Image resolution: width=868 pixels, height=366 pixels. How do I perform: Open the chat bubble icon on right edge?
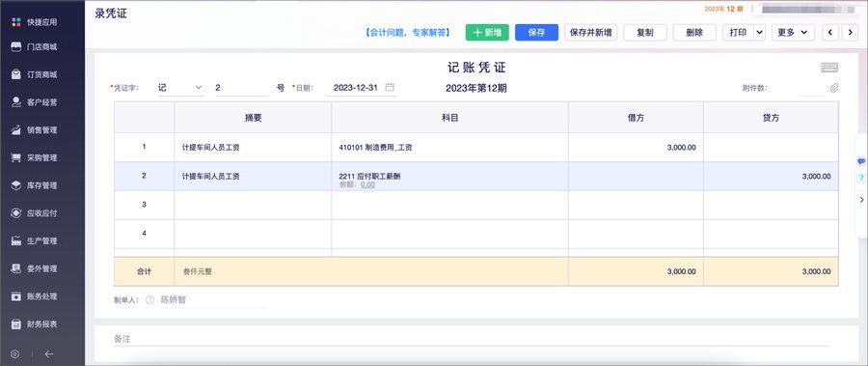pyautogui.click(x=861, y=161)
